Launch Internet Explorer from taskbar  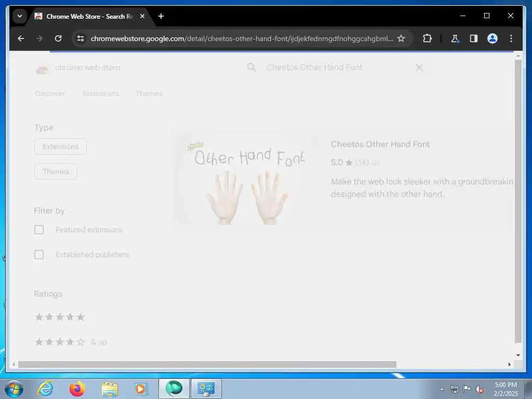tap(45, 389)
